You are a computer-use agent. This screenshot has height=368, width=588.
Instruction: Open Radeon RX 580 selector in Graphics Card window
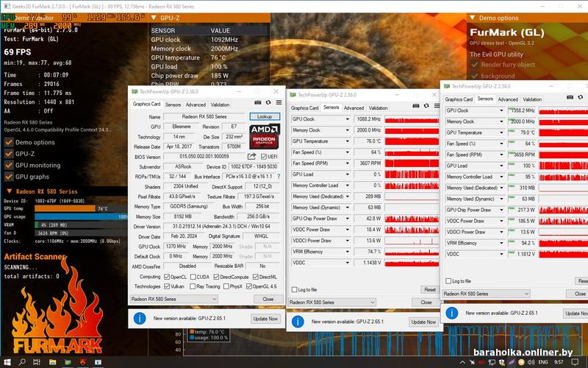click(173, 299)
